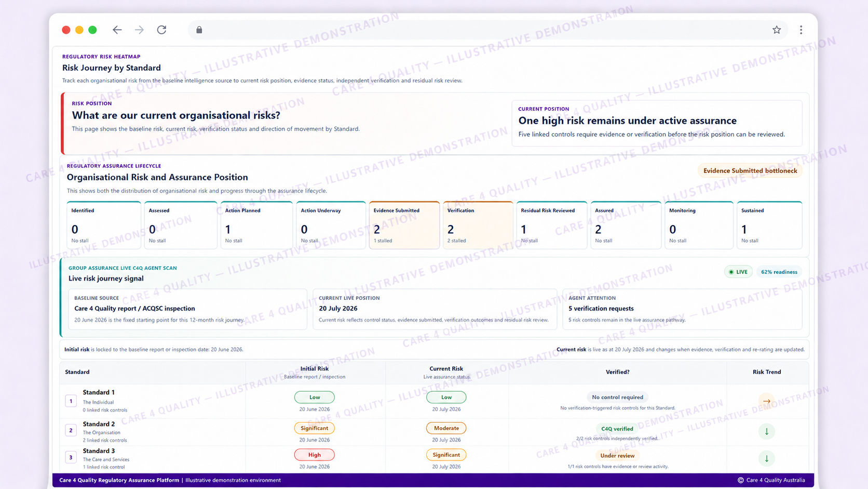The image size is (868, 489).
Task: Click the browser back arrow
Action: (x=117, y=30)
